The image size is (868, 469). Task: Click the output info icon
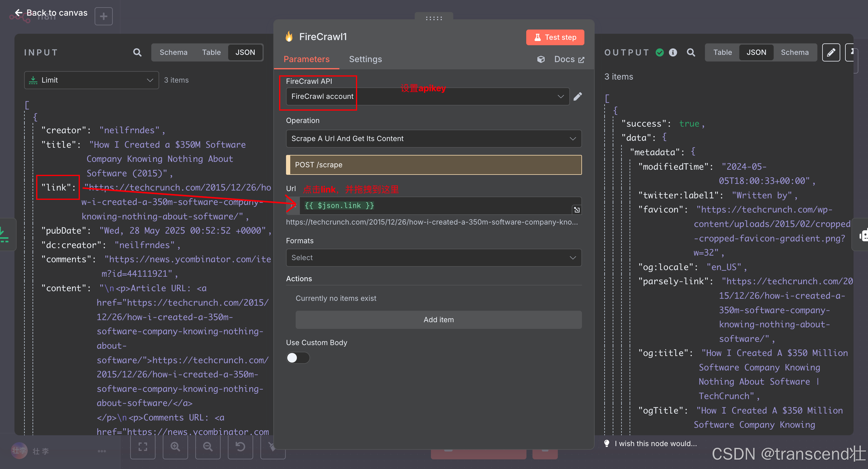coord(673,52)
